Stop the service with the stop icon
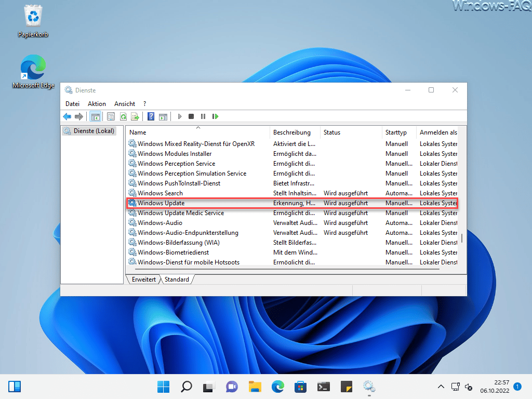Screen dimensions: 532x399 tap(191, 117)
